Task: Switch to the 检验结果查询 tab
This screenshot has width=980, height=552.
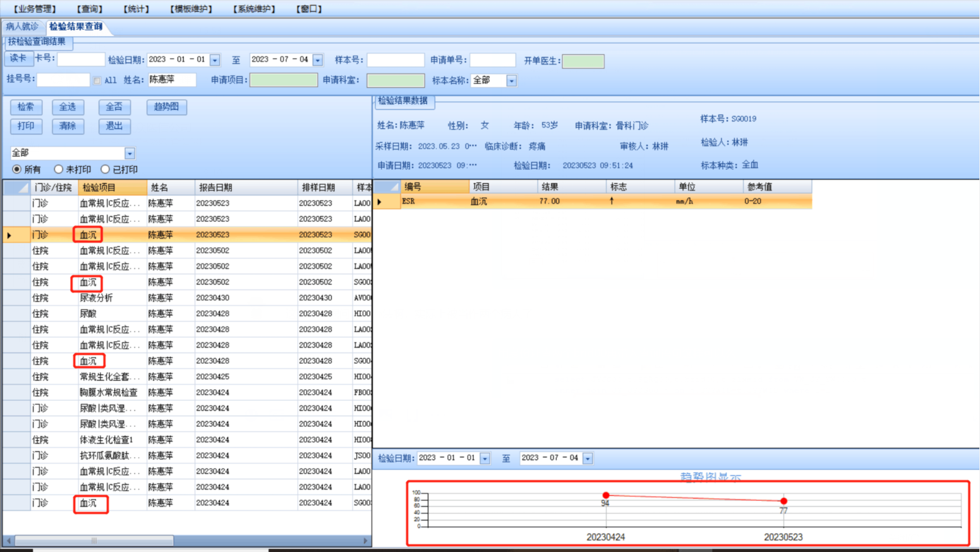Action: [x=76, y=27]
